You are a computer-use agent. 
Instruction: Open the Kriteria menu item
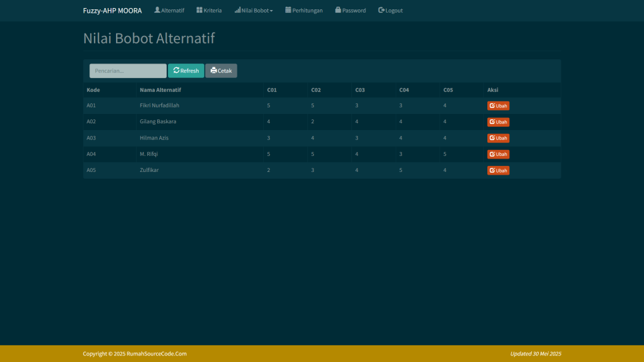(x=213, y=11)
